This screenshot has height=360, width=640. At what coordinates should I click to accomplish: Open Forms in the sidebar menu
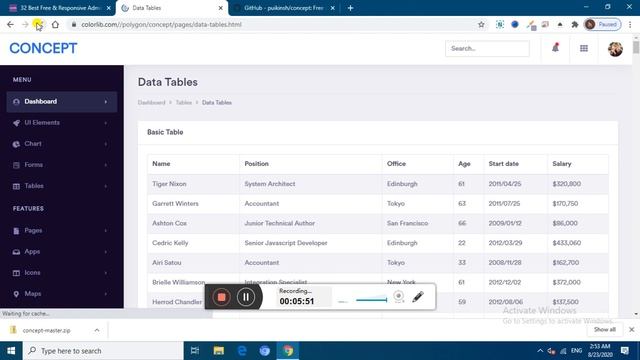(x=62, y=165)
